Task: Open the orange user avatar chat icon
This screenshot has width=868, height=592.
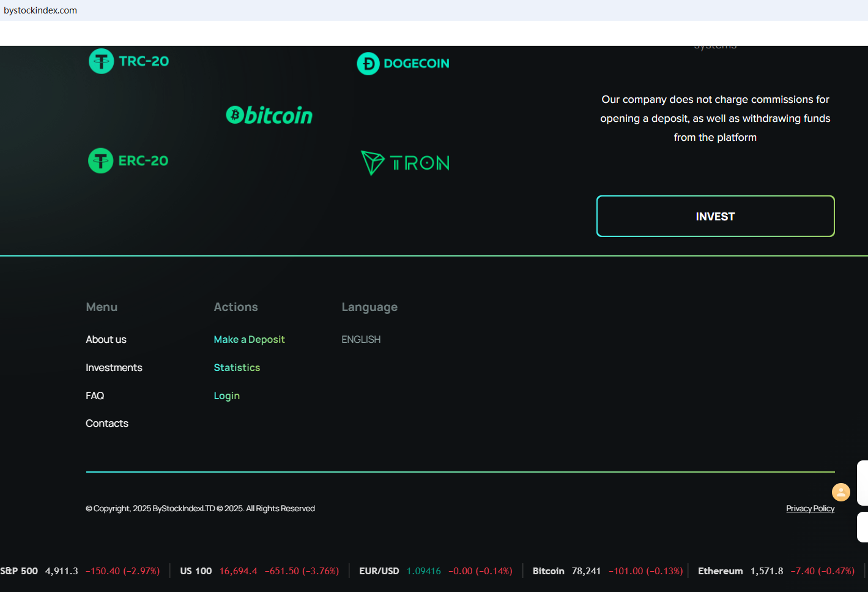Action: pyautogui.click(x=841, y=492)
